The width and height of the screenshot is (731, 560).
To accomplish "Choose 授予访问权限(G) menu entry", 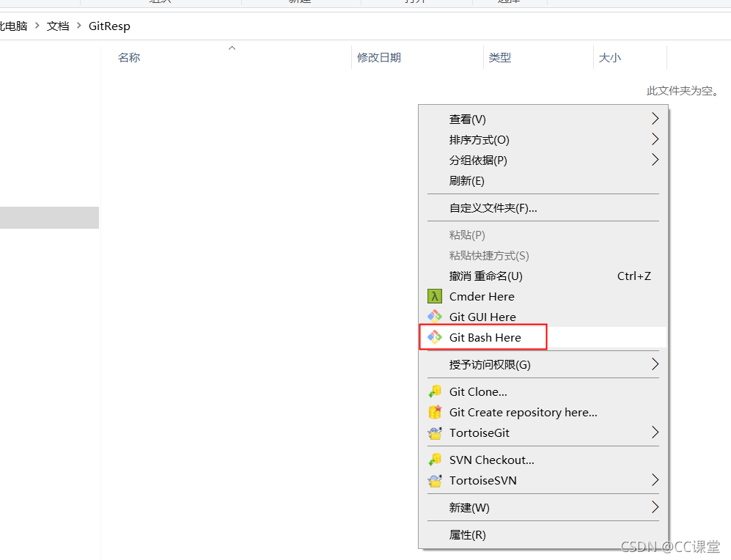I will [x=543, y=364].
